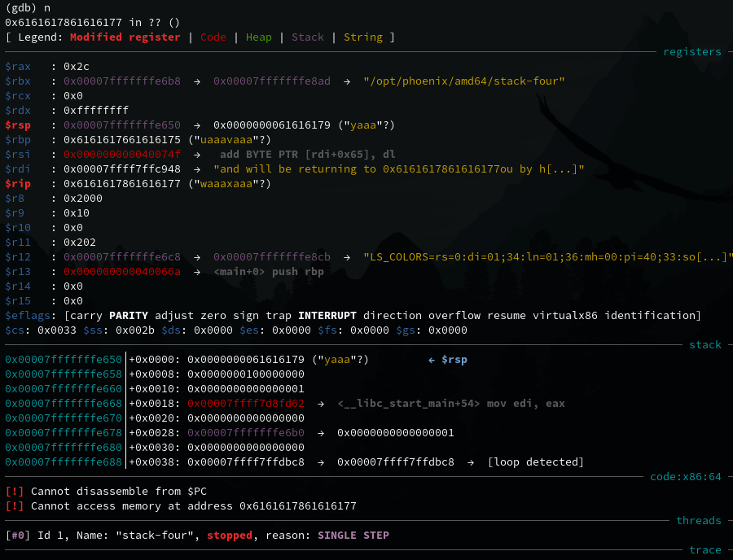This screenshot has height=560, width=733.
Task: Click the $rax register name
Action: (x=18, y=66)
